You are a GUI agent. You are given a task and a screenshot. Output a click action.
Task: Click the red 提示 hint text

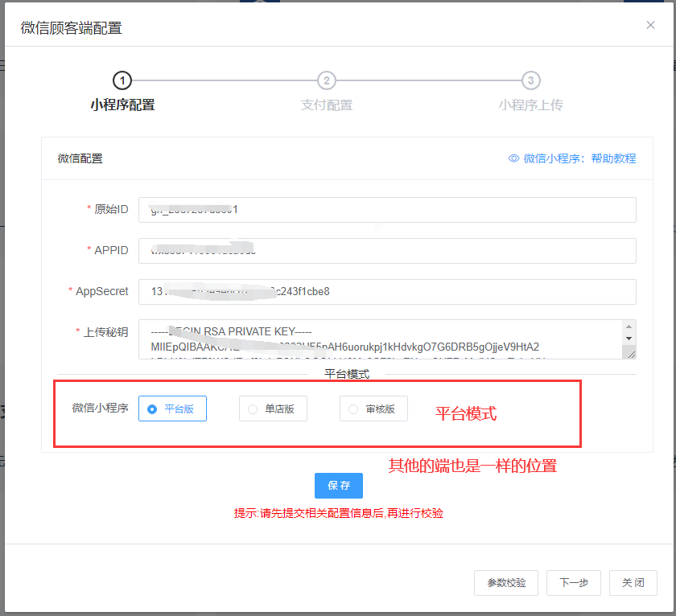tap(339, 513)
